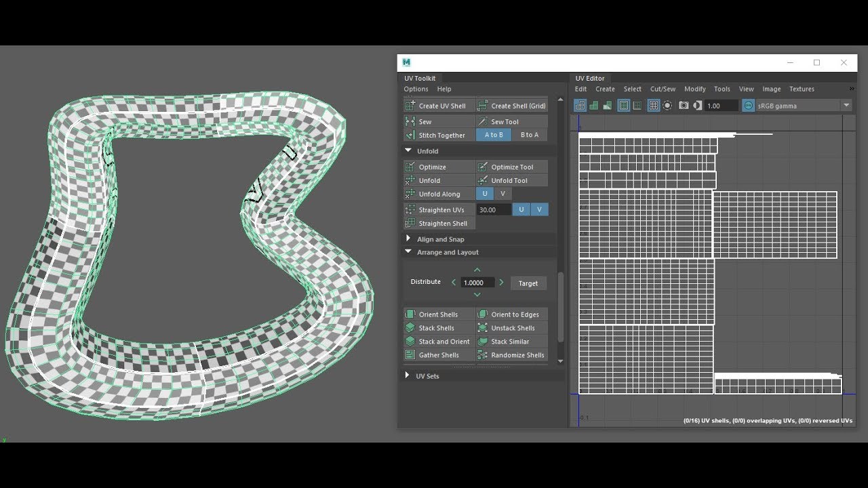Open the Modify menu

coord(695,89)
